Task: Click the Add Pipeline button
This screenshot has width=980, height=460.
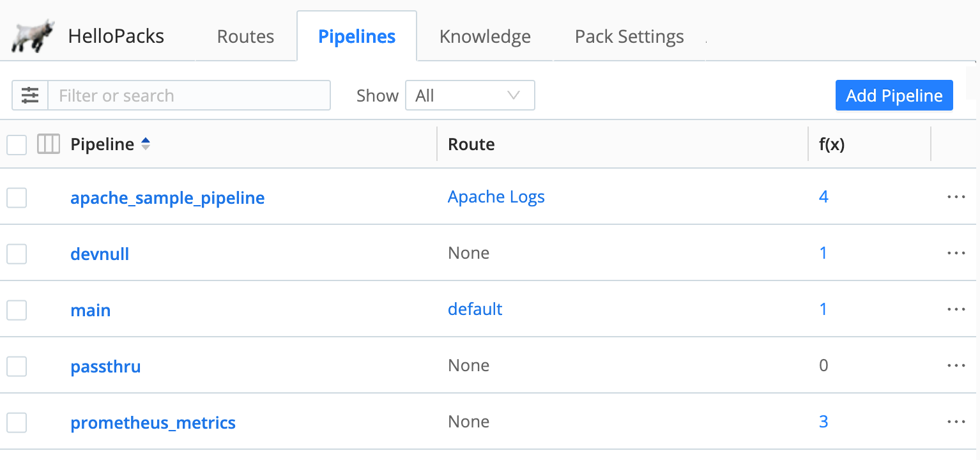Action: pyautogui.click(x=894, y=95)
